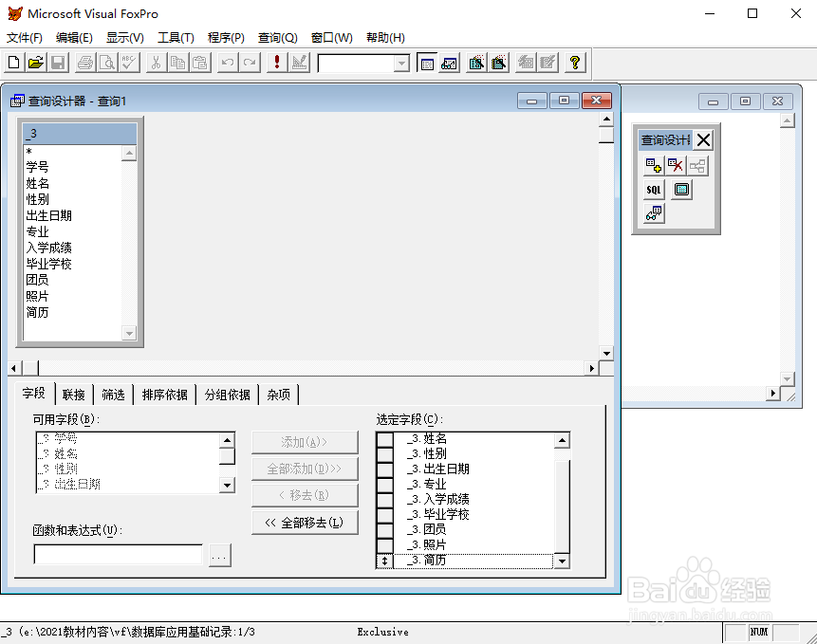Open the 程序(P) menu
This screenshot has width=817, height=644.
point(226,38)
